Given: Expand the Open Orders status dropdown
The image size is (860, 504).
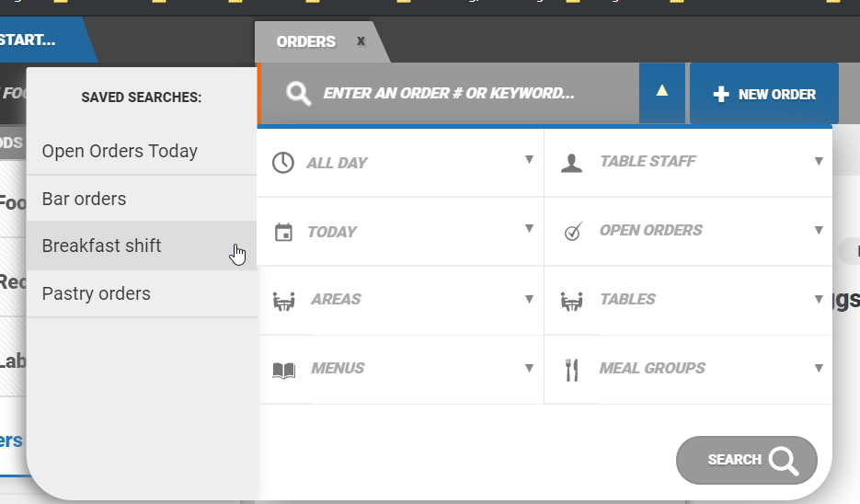Looking at the screenshot, I should point(818,230).
